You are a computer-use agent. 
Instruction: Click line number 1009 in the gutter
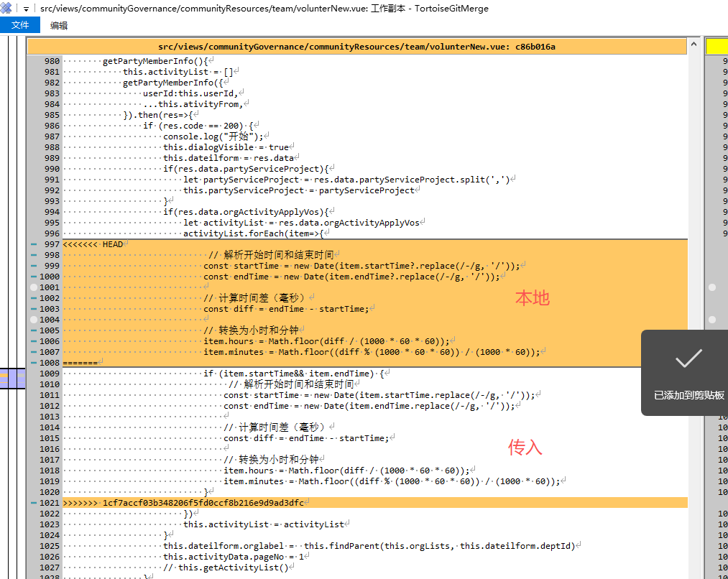click(x=50, y=374)
